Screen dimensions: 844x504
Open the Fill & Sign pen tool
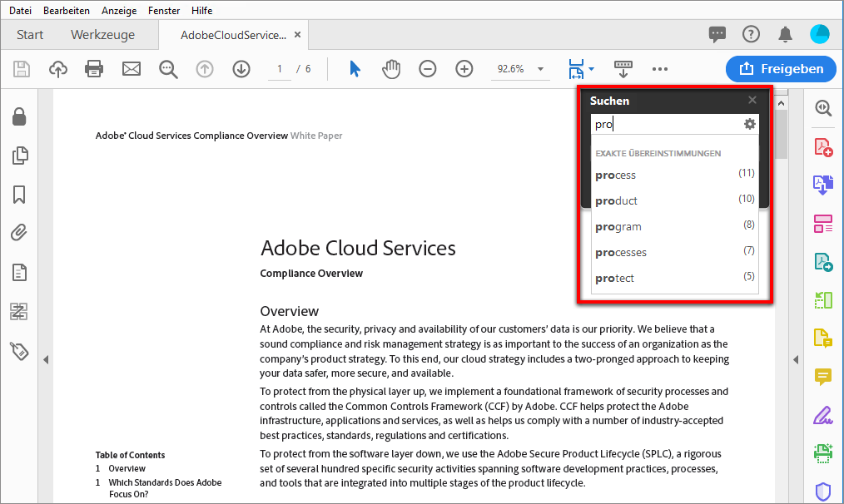823,416
